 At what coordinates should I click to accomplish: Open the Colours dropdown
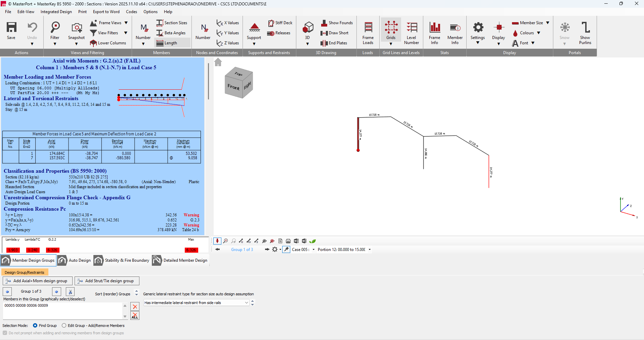(x=539, y=33)
